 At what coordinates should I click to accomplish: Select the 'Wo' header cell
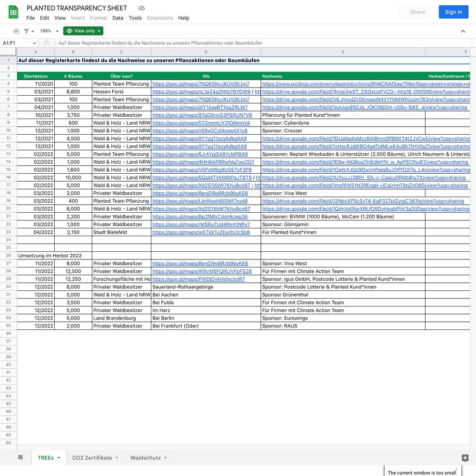[x=206, y=76]
